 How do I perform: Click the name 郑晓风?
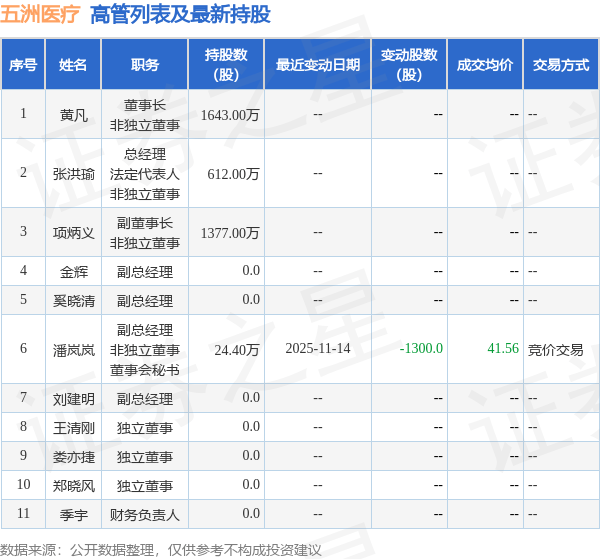[x=73, y=486]
